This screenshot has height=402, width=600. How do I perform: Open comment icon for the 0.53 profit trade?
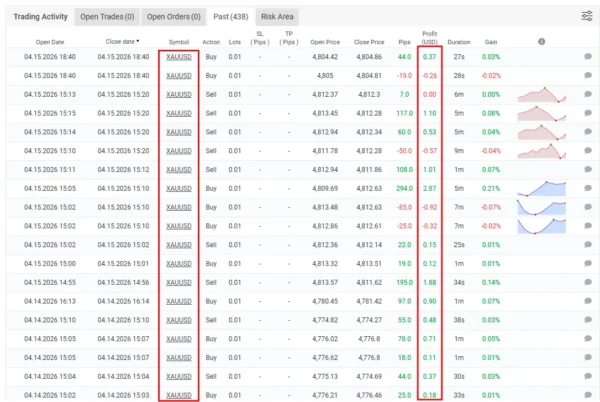pos(588,132)
